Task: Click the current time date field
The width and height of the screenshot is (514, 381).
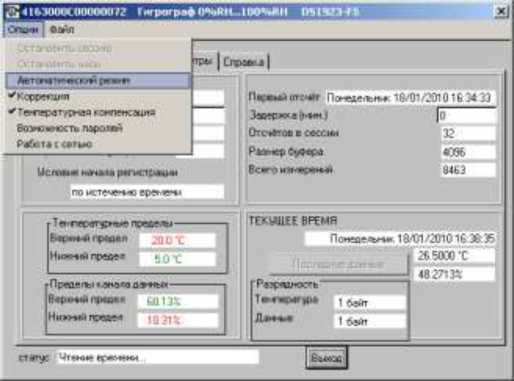Action: coord(400,239)
